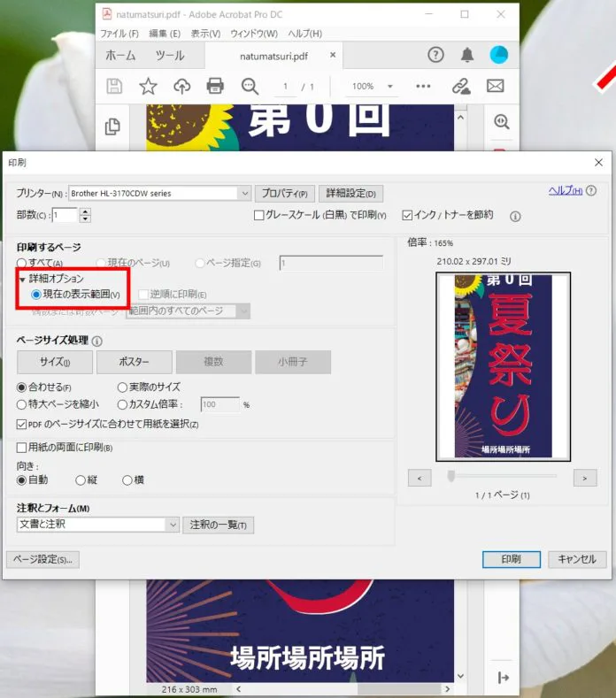The height and width of the screenshot is (698, 616).
Task: Click the ページ設定(S)... button
Action: click(42, 560)
